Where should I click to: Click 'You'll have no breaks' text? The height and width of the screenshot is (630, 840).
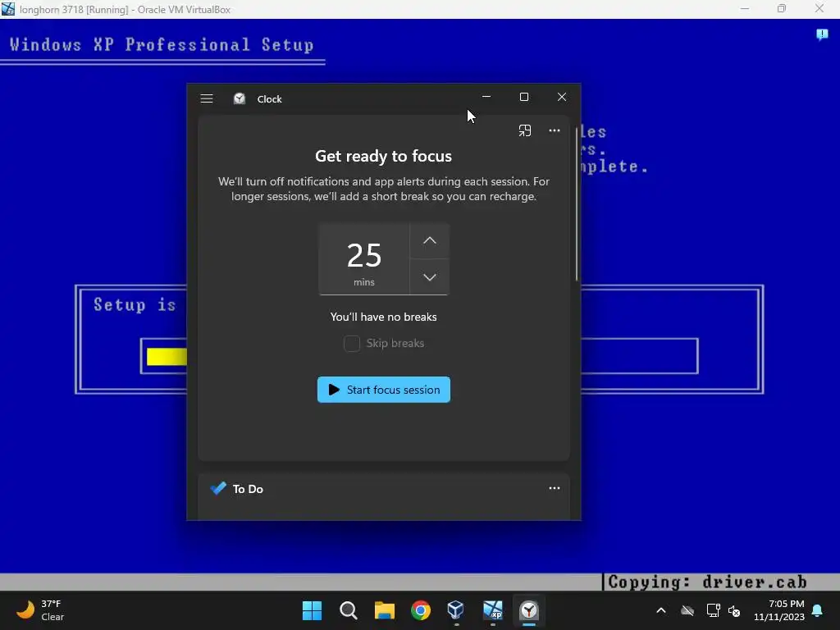(x=384, y=317)
